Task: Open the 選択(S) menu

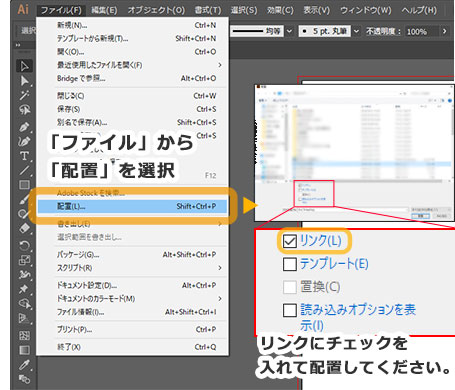Action: pos(244,10)
